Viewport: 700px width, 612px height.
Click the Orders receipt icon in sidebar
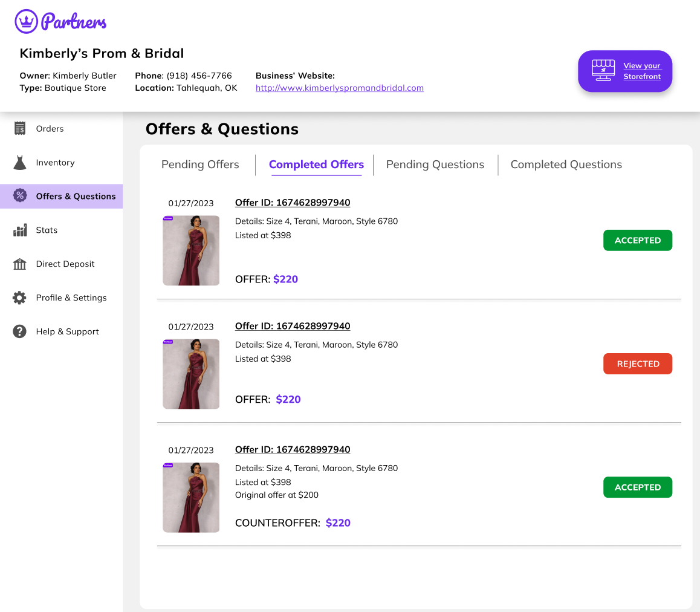pyautogui.click(x=19, y=128)
